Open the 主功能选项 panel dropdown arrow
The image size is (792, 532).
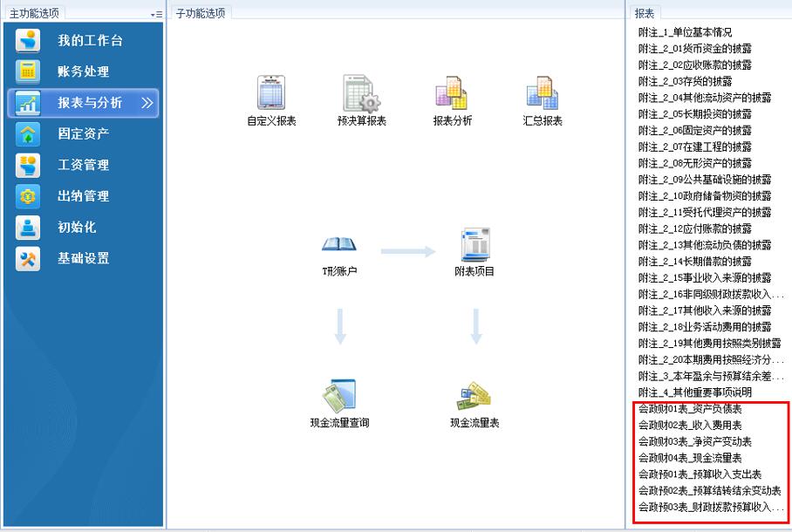(x=156, y=15)
